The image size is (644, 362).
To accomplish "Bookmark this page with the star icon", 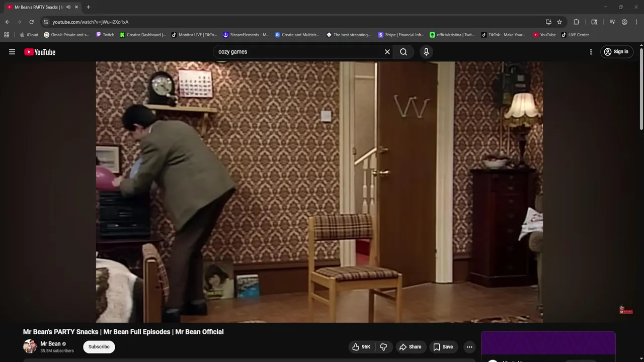I will pos(559,22).
